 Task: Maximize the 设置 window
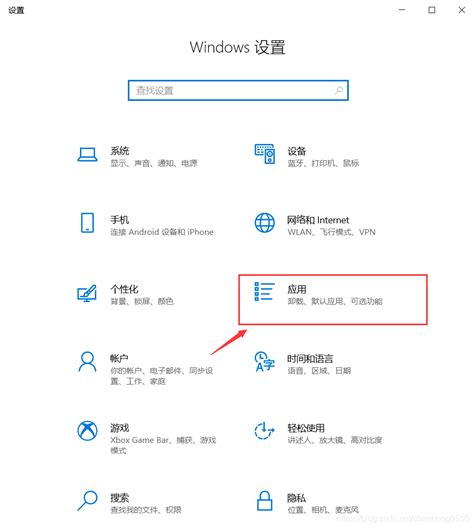point(432,10)
